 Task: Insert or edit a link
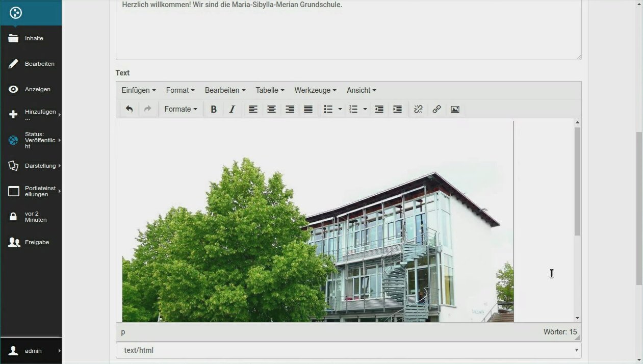pyautogui.click(x=436, y=109)
